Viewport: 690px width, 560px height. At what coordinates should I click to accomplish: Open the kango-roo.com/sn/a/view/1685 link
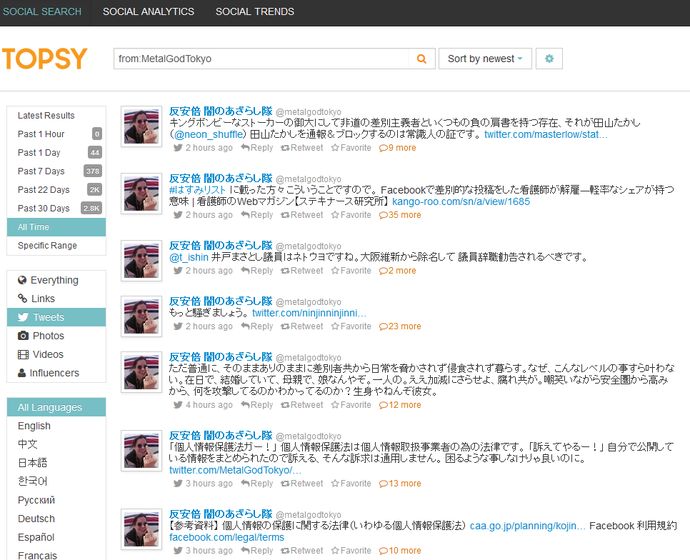461,201
